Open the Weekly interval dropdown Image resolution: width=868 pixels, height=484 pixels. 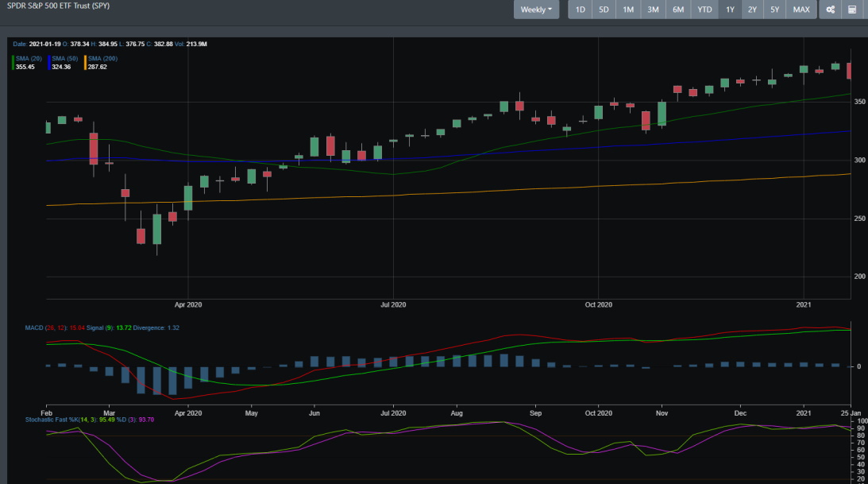coord(536,10)
